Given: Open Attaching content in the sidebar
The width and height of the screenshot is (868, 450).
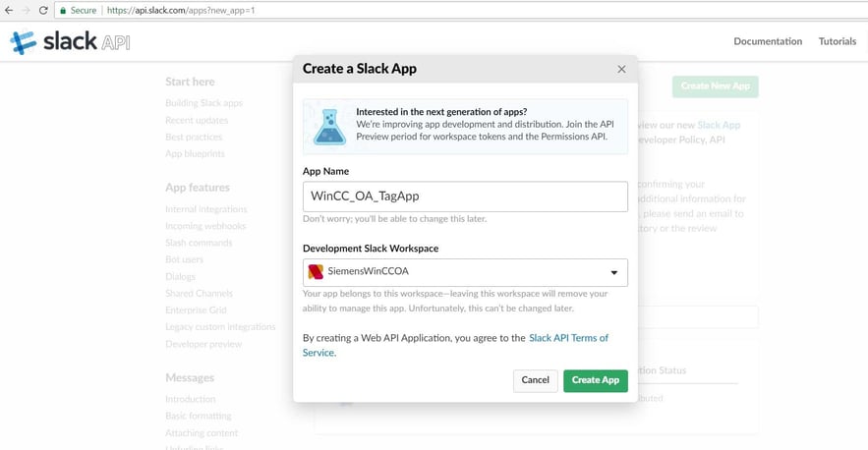Looking at the screenshot, I should (x=202, y=433).
